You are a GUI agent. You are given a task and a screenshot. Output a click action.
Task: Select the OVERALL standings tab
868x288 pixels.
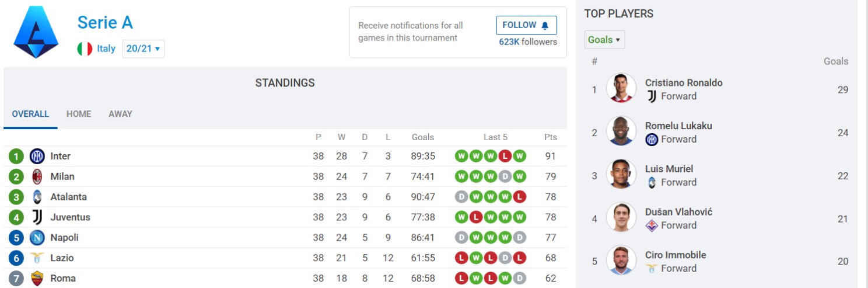(30, 114)
